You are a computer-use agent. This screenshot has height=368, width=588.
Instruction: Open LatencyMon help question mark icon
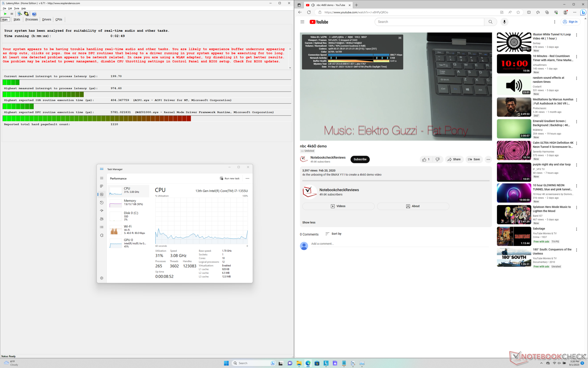34,14
